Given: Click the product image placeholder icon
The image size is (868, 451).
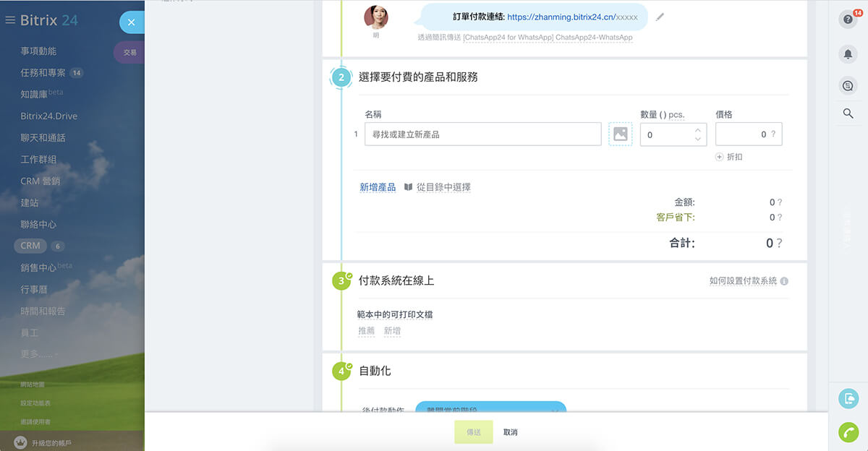Looking at the screenshot, I should click(620, 134).
